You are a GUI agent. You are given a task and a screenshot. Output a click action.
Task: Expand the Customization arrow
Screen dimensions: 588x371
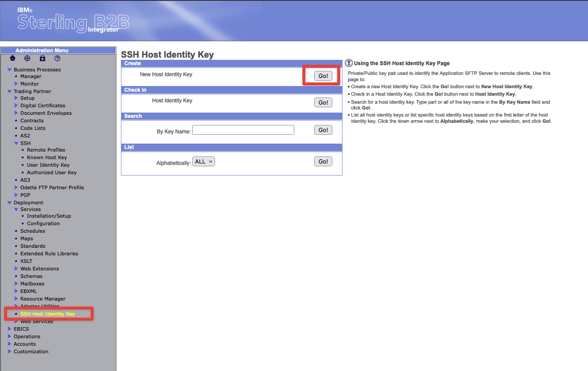point(10,351)
